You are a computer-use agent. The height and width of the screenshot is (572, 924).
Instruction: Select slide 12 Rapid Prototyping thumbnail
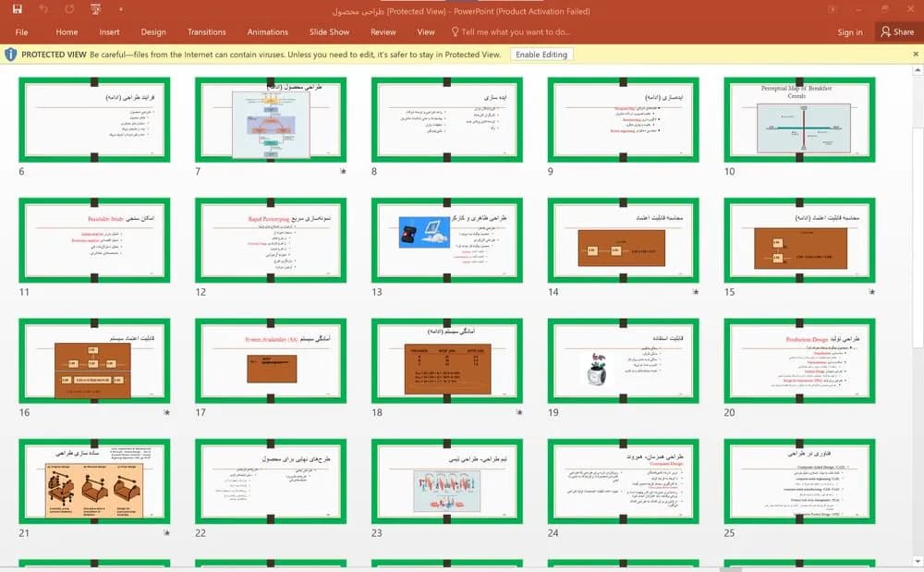(271, 240)
